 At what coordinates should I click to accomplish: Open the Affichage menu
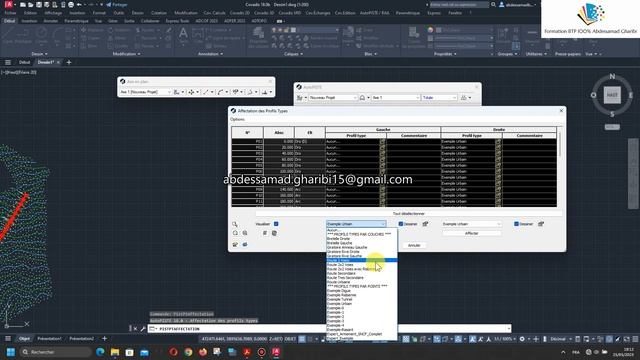coord(53,13)
